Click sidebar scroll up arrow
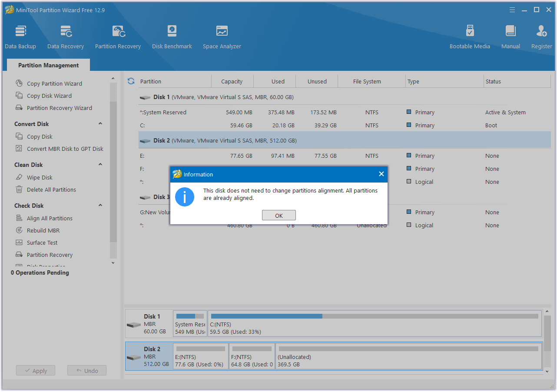Viewport: 557px width, 392px height. tap(113, 79)
